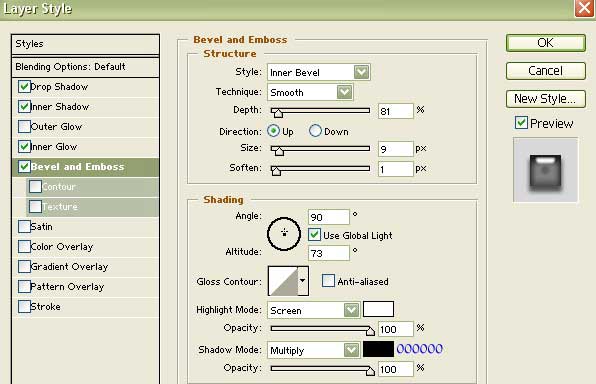Screen dimensions: 596x384
Task: Click the style preview thumbnail
Action: (x=545, y=170)
